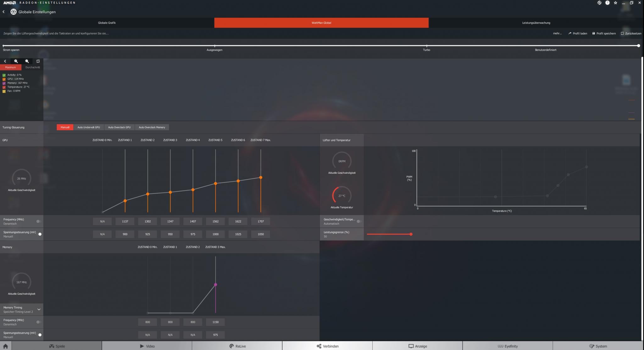Zoom out on the monitoring graph

[x=27, y=61]
